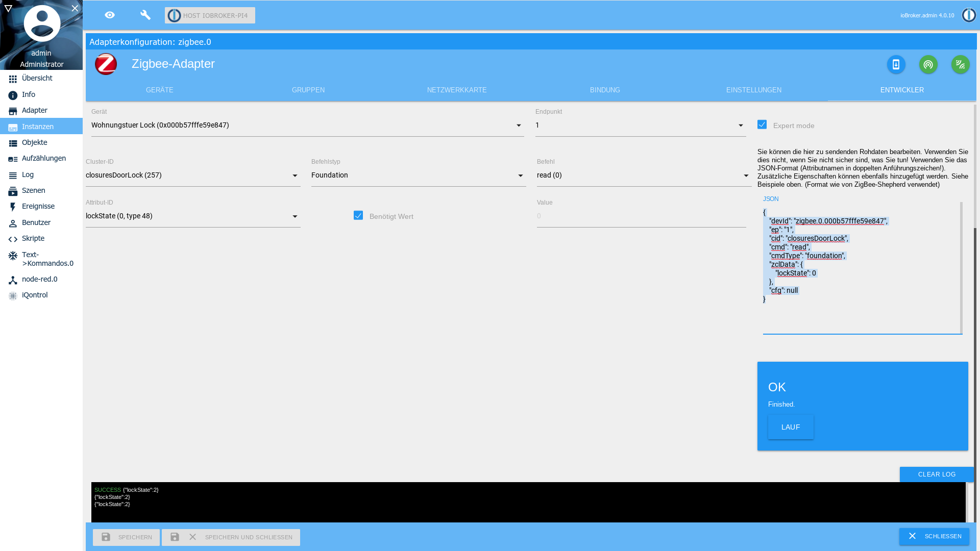Click the blue device download round button

tap(896, 64)
